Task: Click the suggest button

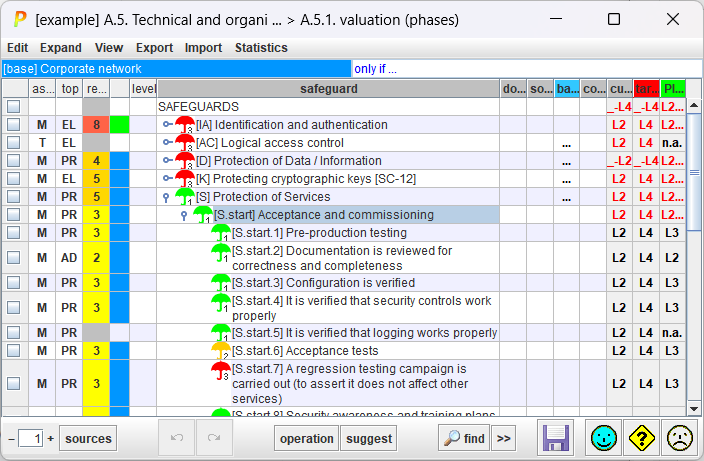Action: 369,438
